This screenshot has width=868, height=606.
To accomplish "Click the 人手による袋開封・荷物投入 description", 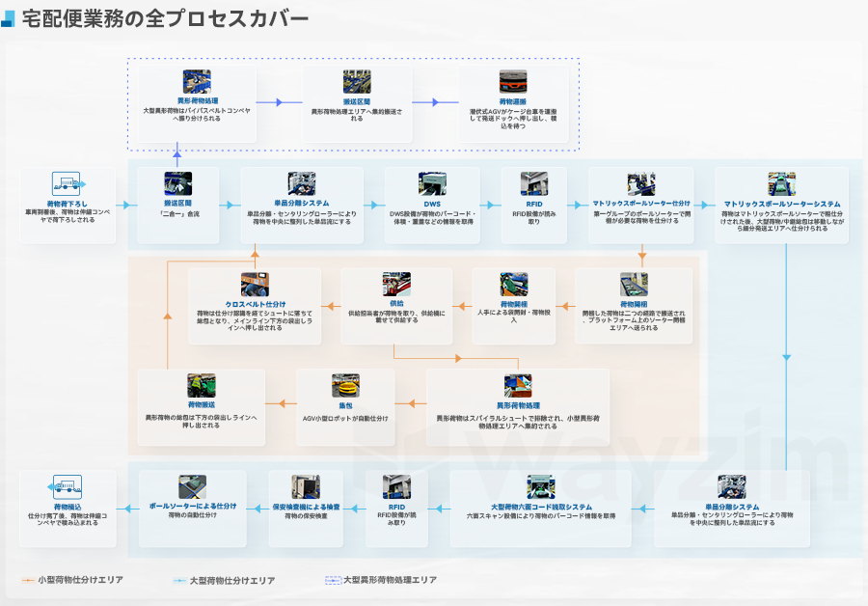I will [x=514, y=317].
